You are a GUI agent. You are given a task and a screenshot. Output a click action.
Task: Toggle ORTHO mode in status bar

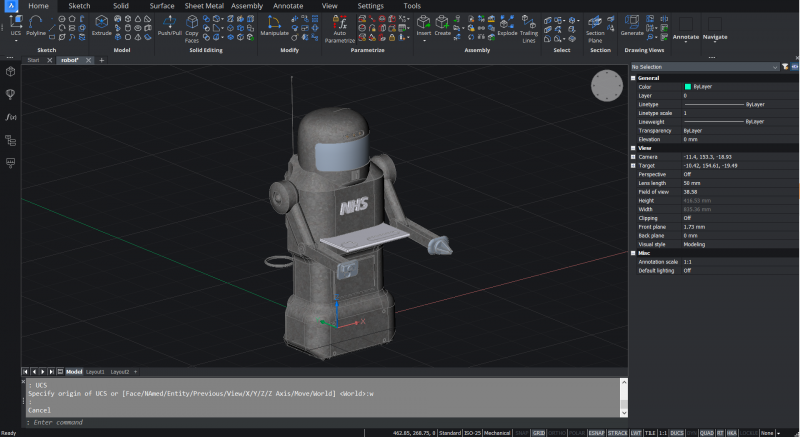click(557, 433)
